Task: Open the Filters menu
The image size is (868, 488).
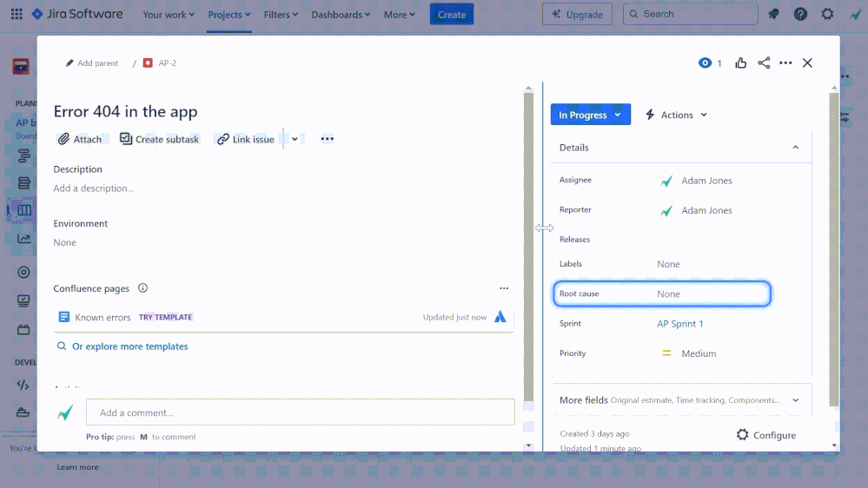Action: pos(281,15)
